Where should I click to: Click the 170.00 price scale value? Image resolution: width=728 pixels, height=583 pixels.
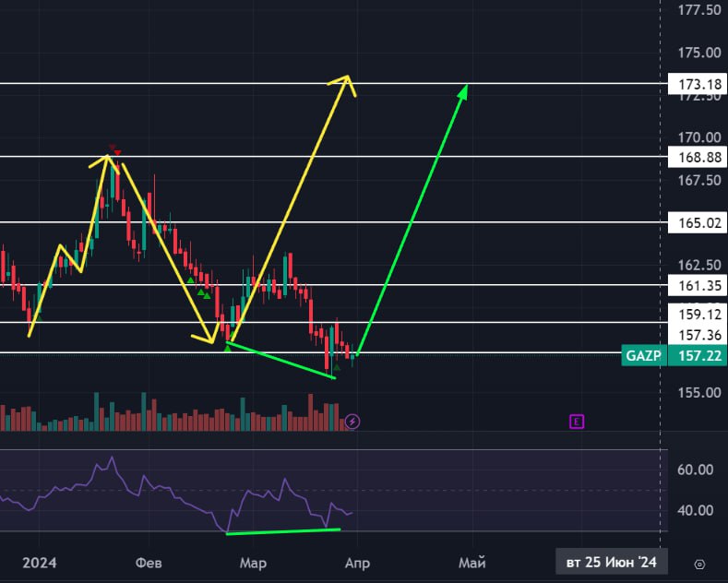coord(699,137)
